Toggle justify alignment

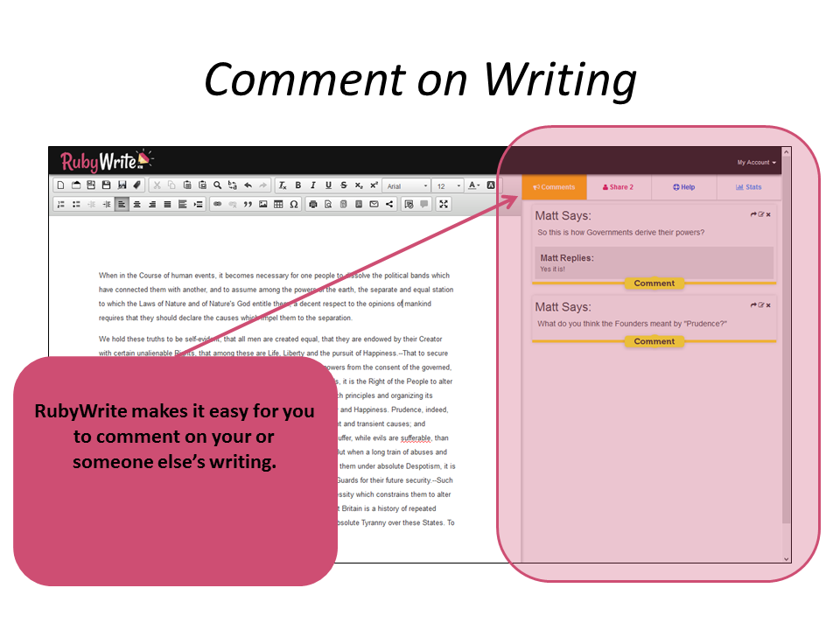click(x=167, y=204)
